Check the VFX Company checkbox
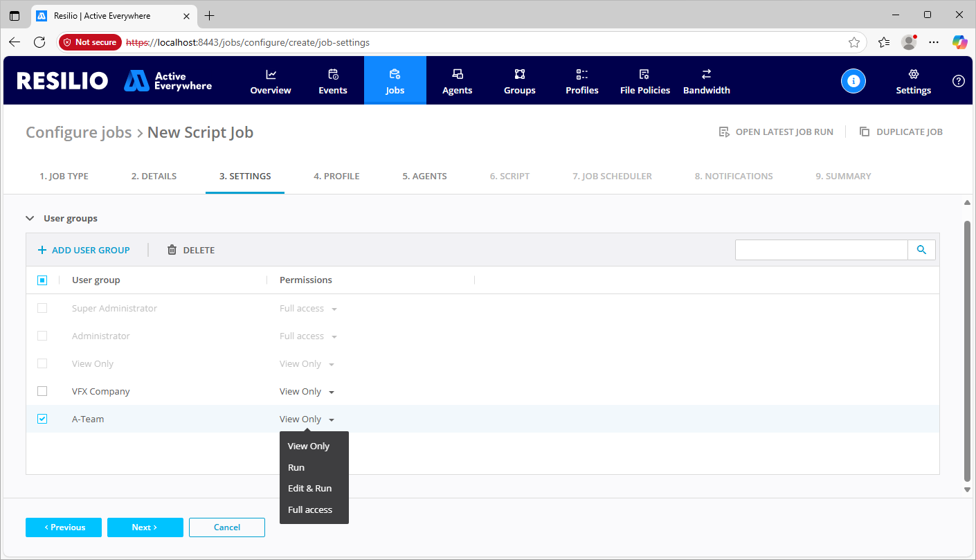Screen dimensions: 976x560 click(42, 391)
